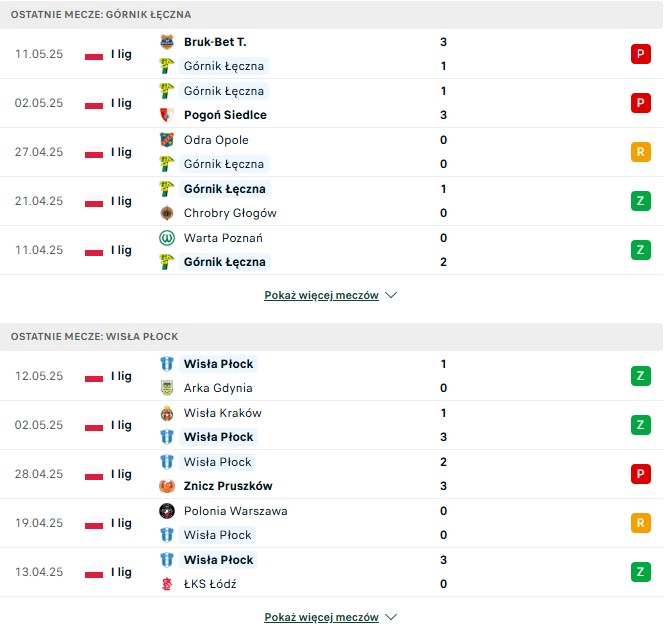Click the Wisła Kraków team crest
The height and width of the screenshot is (639, 664).
[x=167, y=413]
